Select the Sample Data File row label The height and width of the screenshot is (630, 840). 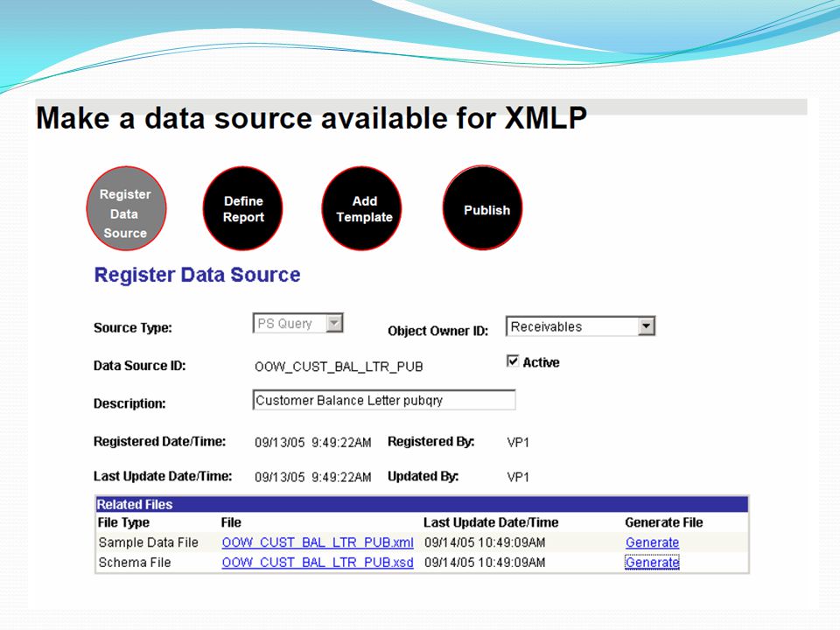[149, 542]
